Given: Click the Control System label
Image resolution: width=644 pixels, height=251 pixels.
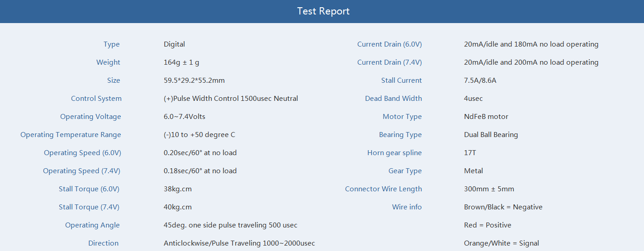Looking at the screenshot, I should 96,99.
